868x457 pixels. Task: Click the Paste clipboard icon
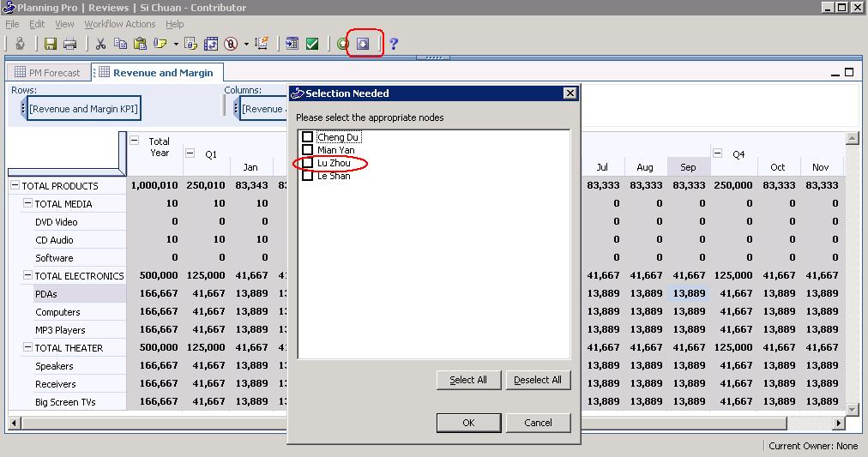139,44
